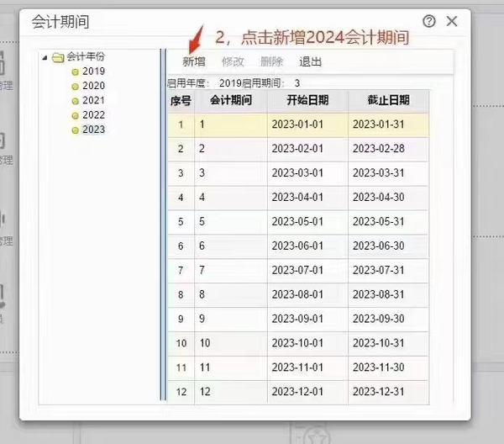Select start date 2023-09-01 cell

(x=307, y=319)
